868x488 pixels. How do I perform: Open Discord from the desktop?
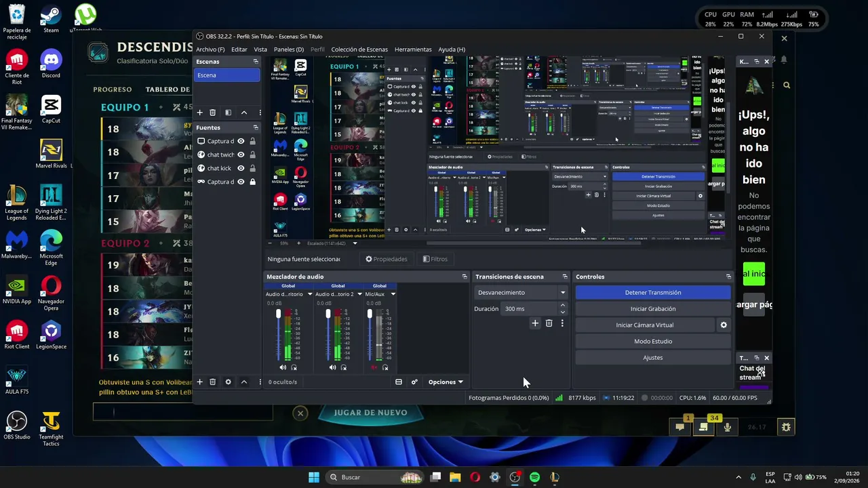pyautogui.click(x=51, y=64)
